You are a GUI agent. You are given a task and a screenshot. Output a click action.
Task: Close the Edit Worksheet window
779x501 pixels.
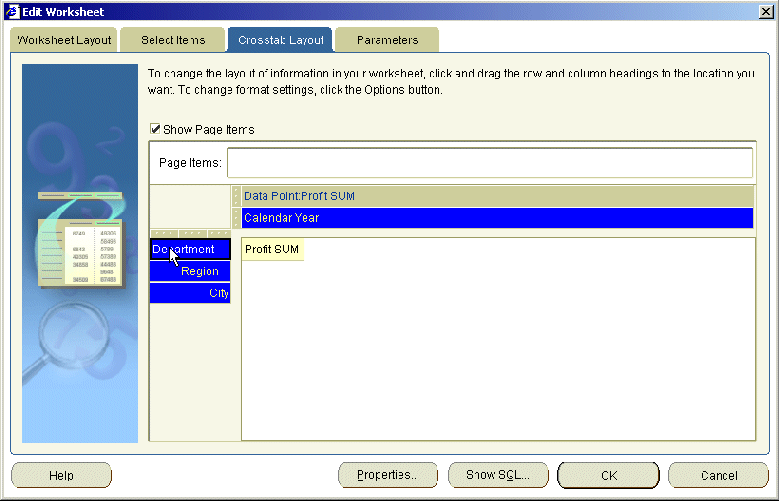(766, 11)
